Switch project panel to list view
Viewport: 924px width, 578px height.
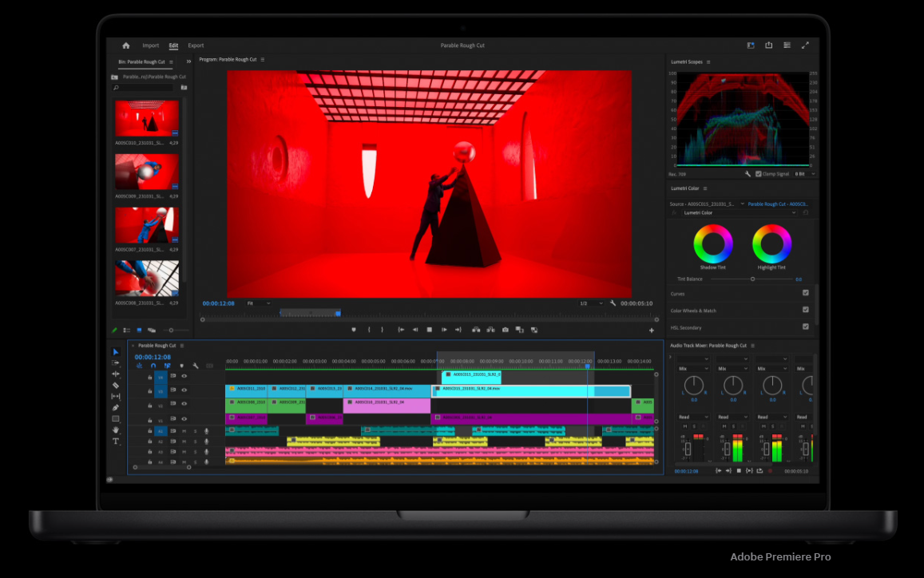[x=127, y=331]
